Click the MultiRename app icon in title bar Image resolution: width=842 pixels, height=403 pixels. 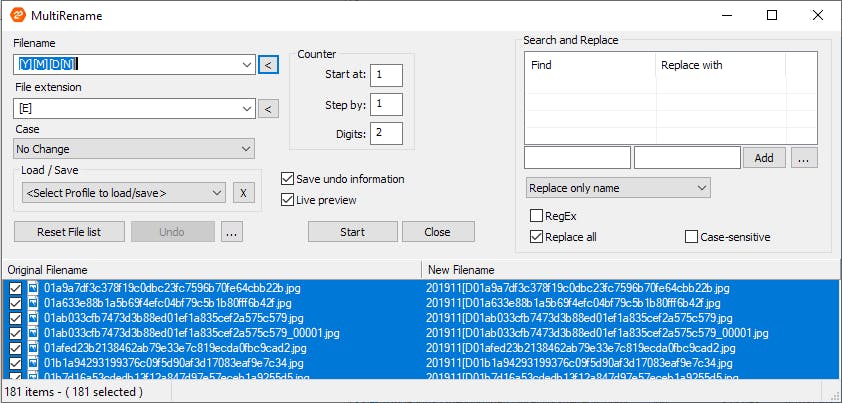coord(18,16)
